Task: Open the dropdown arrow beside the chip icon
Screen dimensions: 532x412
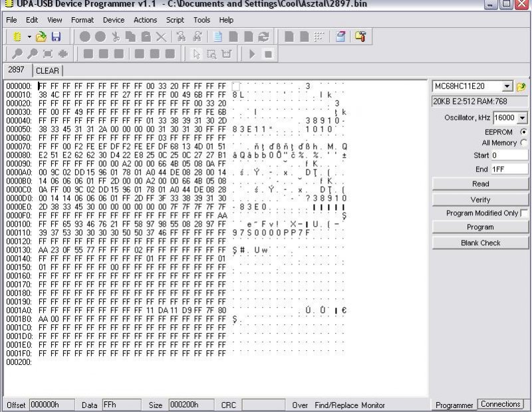Action: click(29, 37)
